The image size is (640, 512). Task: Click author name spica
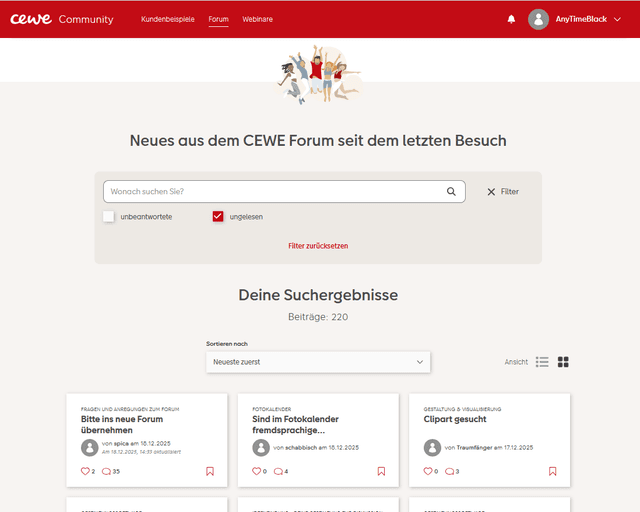tap(121, 443)
